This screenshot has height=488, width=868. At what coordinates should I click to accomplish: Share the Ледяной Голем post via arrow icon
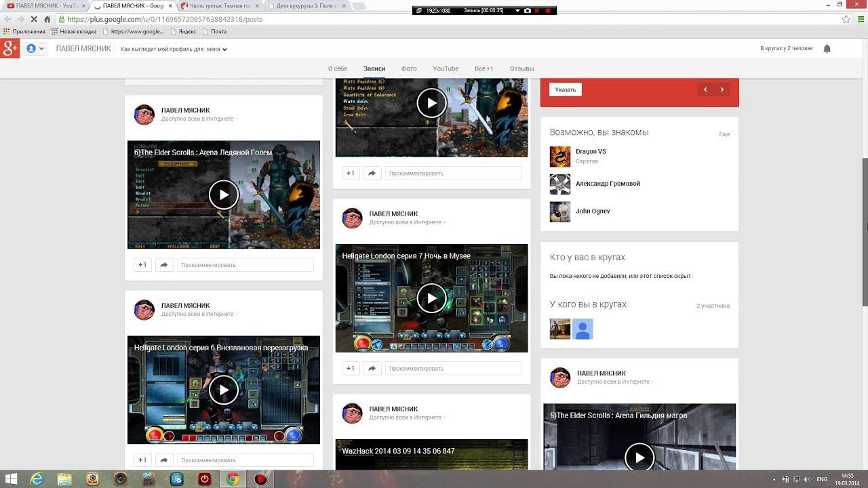point(164,265)
